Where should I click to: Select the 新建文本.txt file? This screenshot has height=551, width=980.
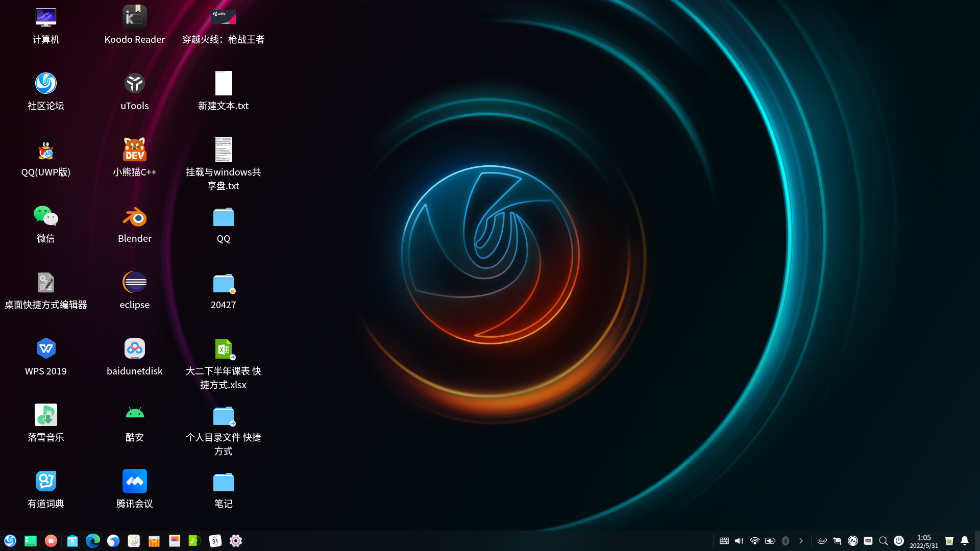point(223,84)
